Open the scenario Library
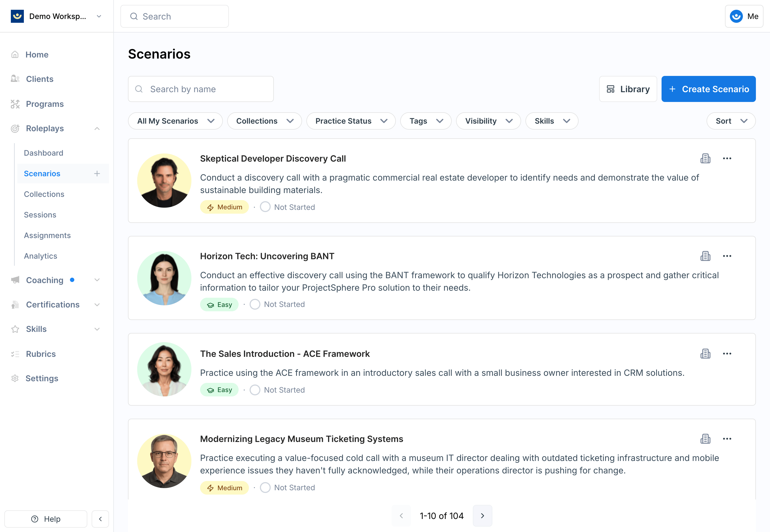Screen dimensions: 770x532 click(x=628, y=89)
